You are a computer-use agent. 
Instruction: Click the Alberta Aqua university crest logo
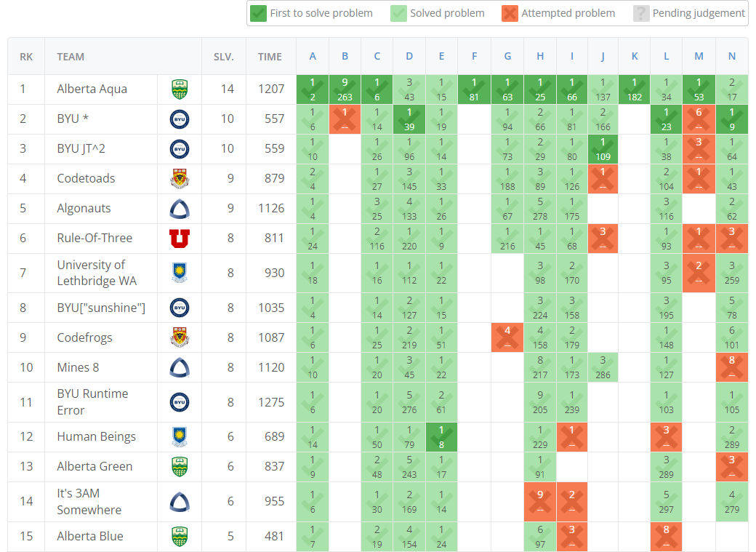pyautogui.click(x=179, y=89)
